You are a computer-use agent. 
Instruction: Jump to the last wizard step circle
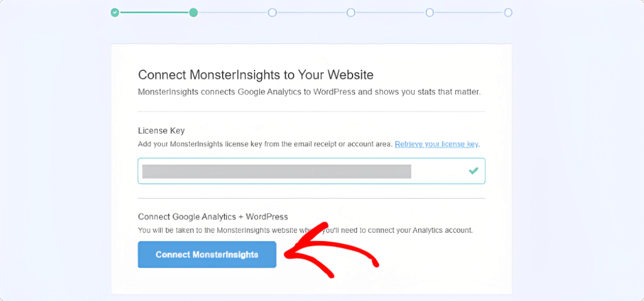pyautogui.click(x=508, y=13)
